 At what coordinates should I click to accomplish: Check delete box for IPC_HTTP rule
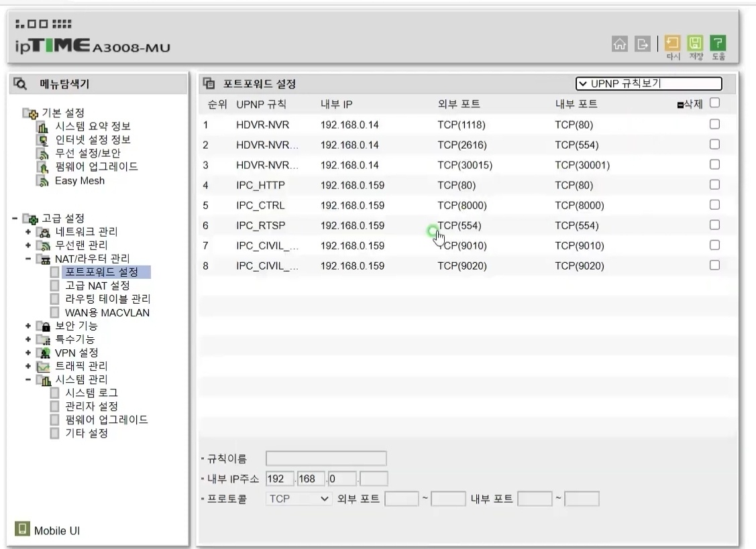click(715, 185)
